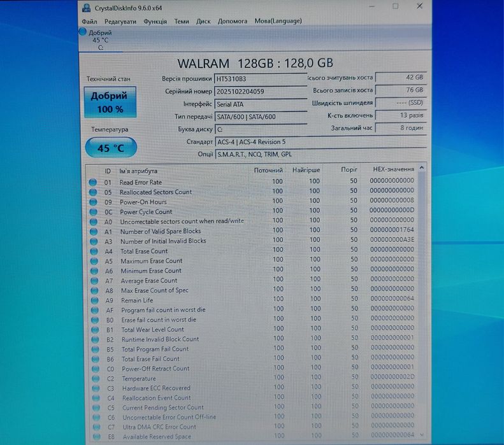Click the attribute list scroll up arrow
Image resolution: width=504 pixels, height=445 pixels.
tap(422, 168)
